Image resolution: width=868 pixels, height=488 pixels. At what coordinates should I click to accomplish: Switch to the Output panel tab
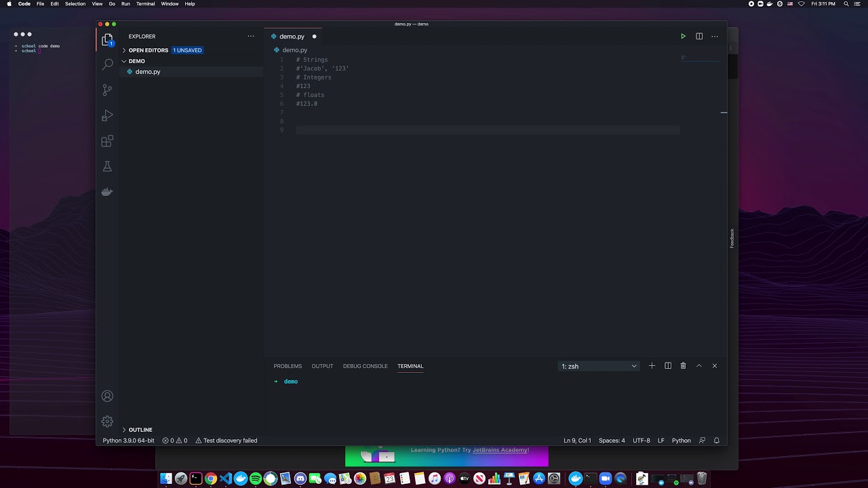click(322, 366)
